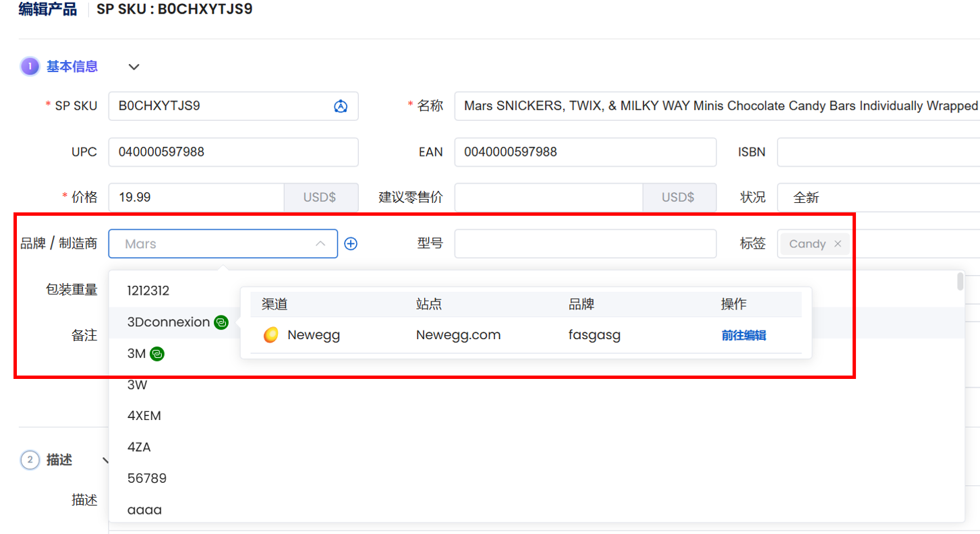
Task: Click in the 名称 product name field
Action: [x=717, y=106]
